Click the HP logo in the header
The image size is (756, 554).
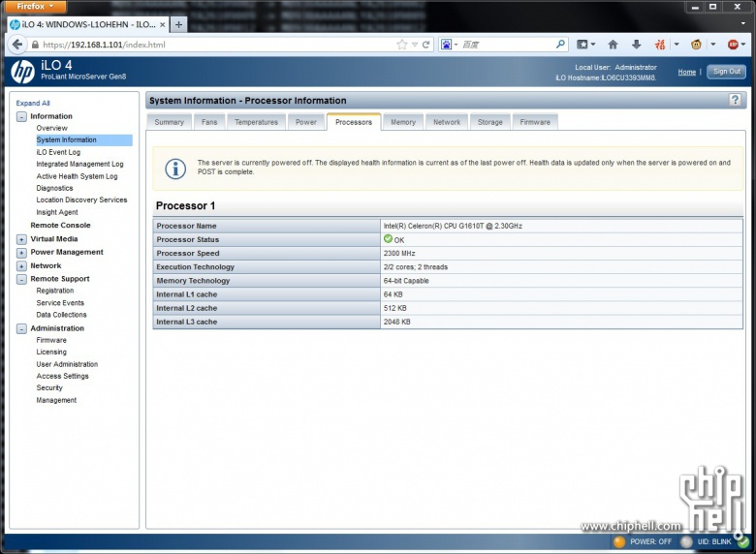click(22, 72)
